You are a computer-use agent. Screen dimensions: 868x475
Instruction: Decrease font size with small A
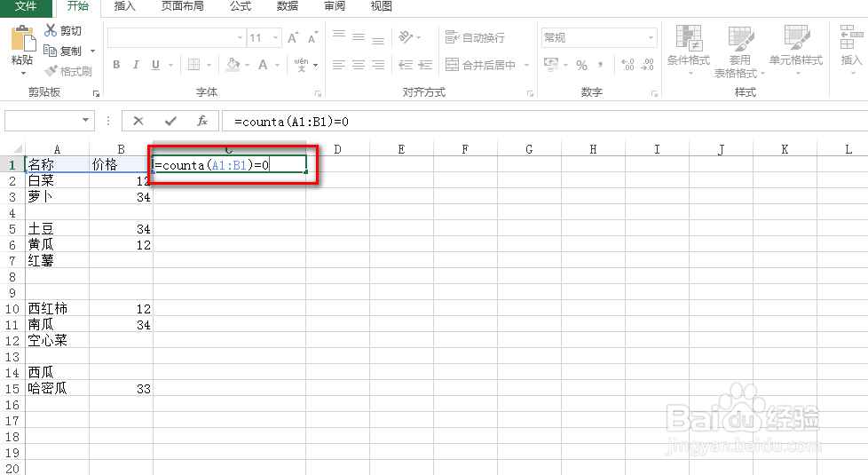click(x=312, y=37)
